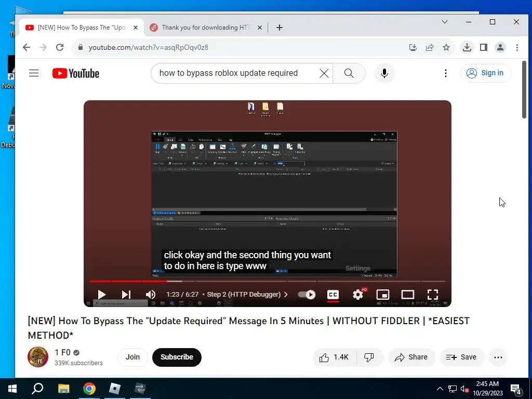Screen dimensions: 532x399
Task: Open a new browser tab
Action: point(279,28)
